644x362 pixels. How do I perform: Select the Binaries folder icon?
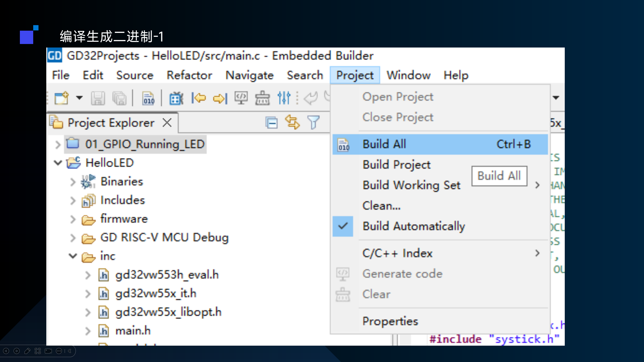click(88, 181)
